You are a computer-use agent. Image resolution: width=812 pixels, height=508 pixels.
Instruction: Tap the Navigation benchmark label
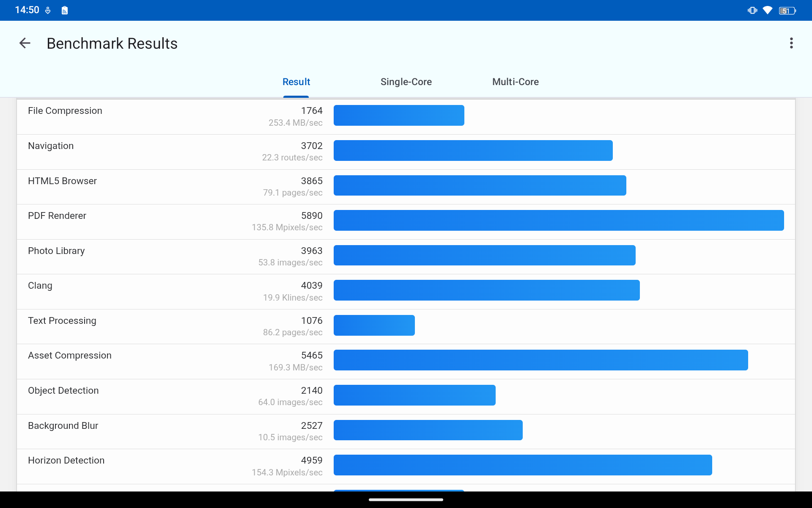pos(51,146)
